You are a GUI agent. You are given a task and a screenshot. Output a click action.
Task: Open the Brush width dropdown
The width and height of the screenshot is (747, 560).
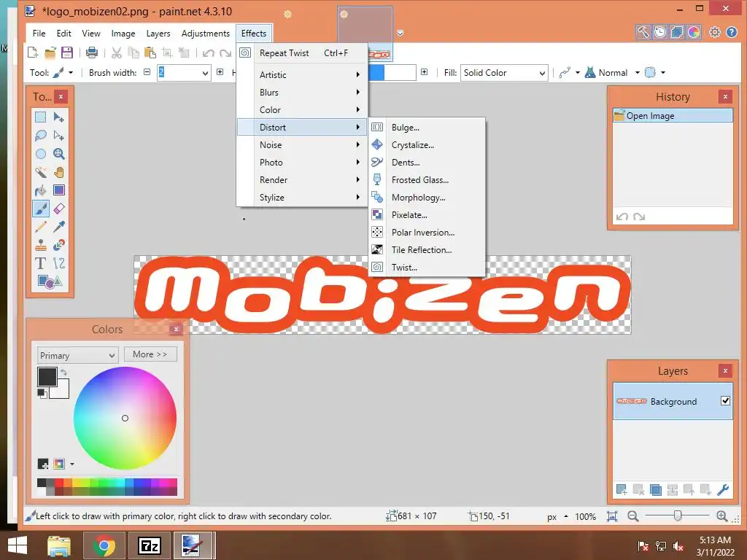205,73
